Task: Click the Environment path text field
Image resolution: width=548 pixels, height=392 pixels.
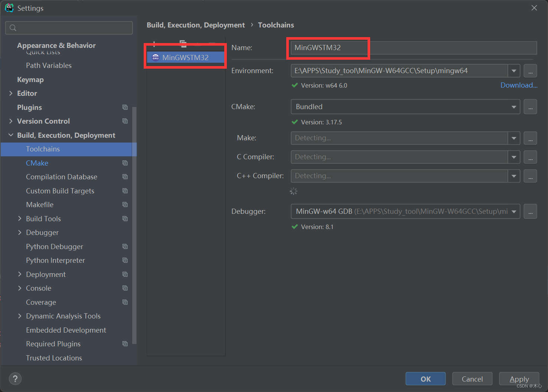Action: click(x=399, y=71)
